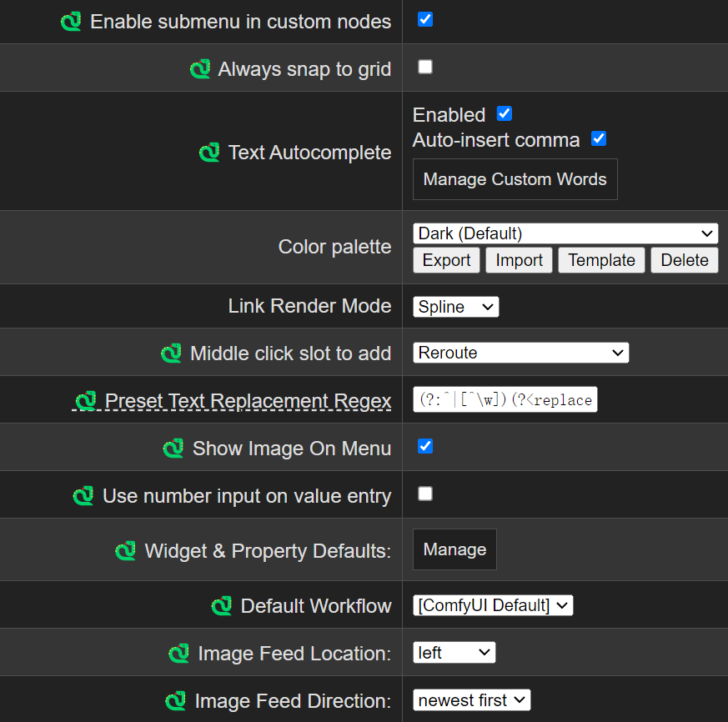Toggle Auto-insert comma checkbox
The image size is (728, 722).
pos(599,138)
